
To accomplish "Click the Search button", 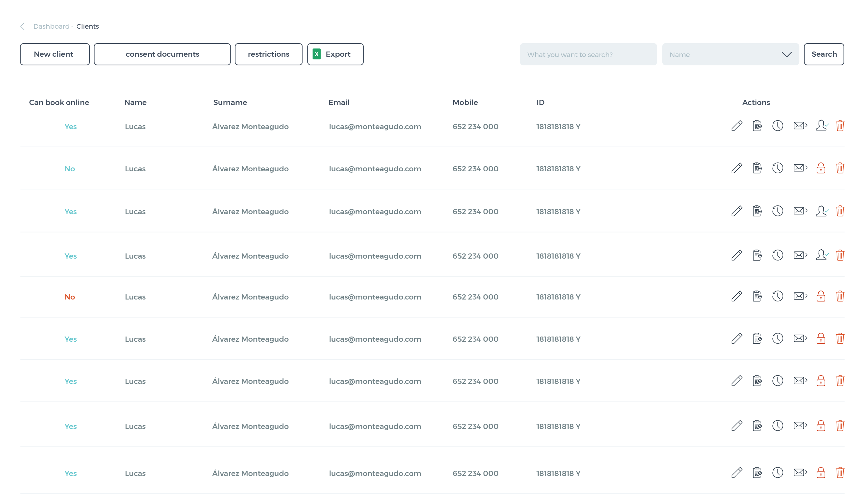I will [824, 54].
